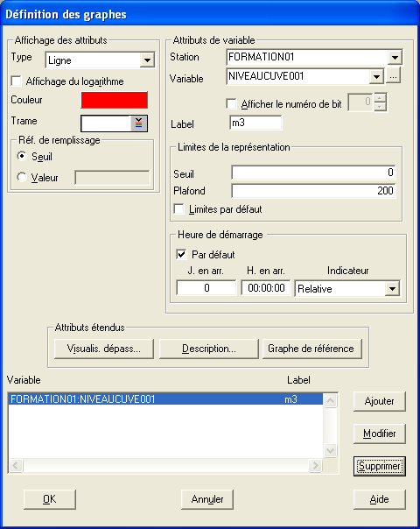The width and height of the screenshot is (420, 529).
Task: Click the horizontal scroll right arrow
Action: (315, 466)
